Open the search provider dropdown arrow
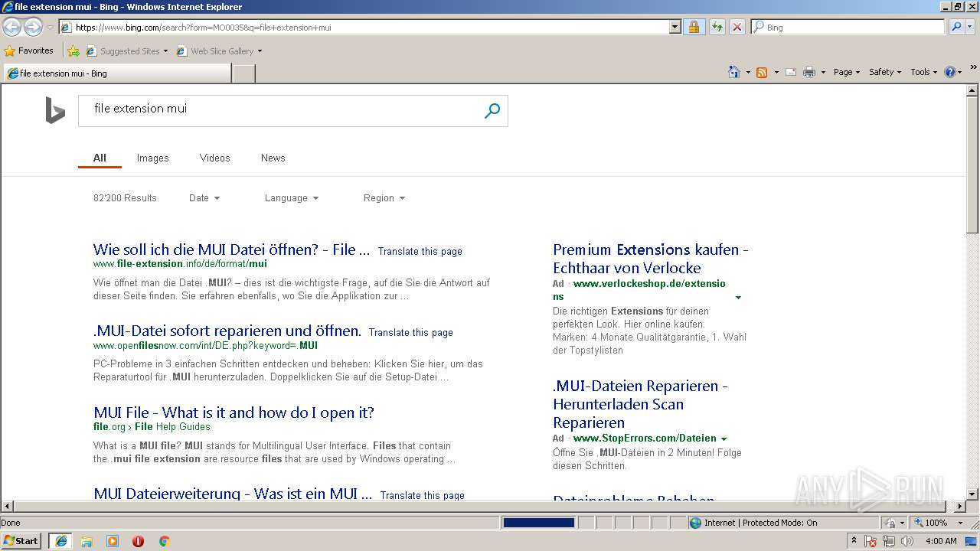980x551 pixels. (972, 27)
